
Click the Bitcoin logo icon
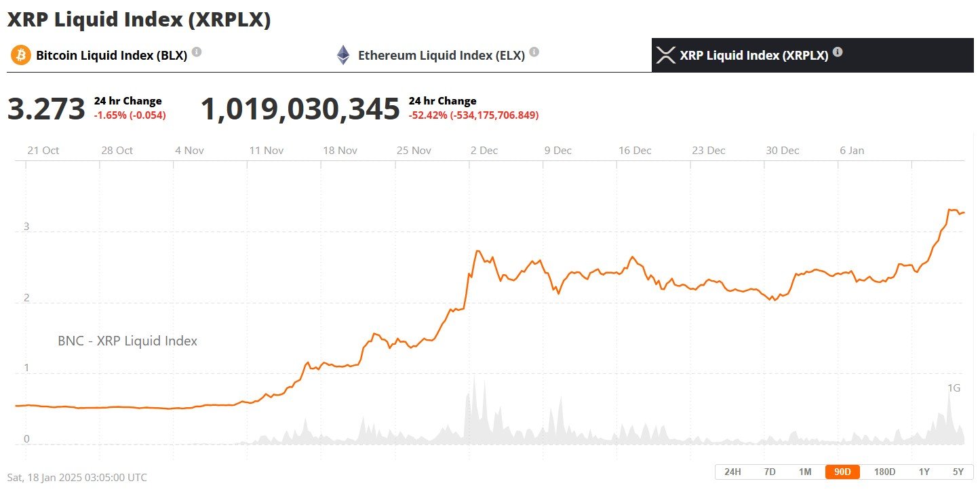[x=20, y=55]
